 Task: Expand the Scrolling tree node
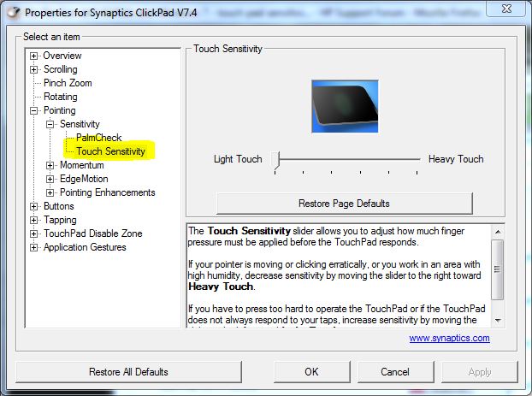33,69
